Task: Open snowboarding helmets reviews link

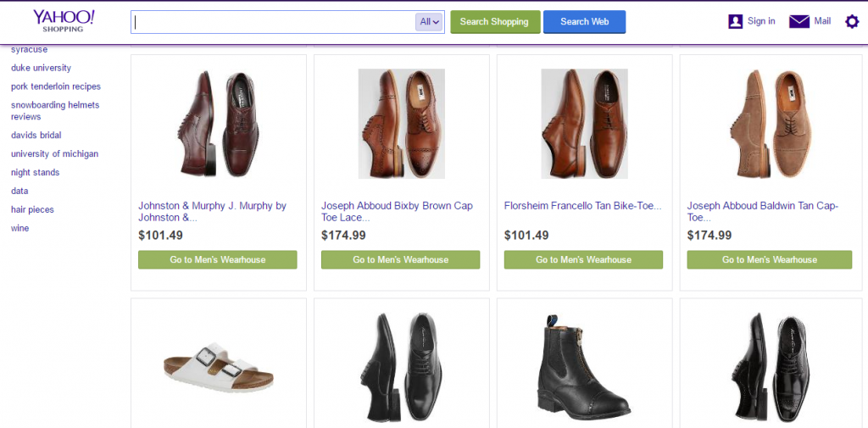Action: [55, 111]
